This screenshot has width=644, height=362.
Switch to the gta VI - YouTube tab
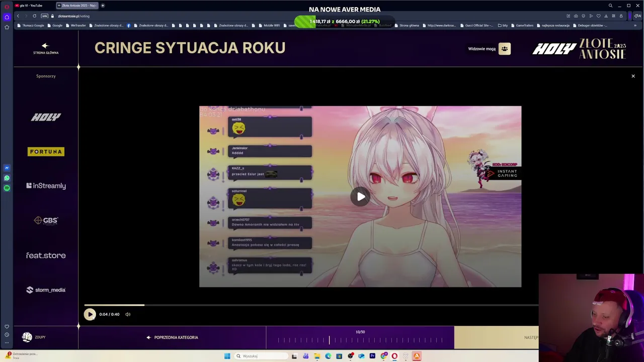pyautogui.click(x=33, y=6)
